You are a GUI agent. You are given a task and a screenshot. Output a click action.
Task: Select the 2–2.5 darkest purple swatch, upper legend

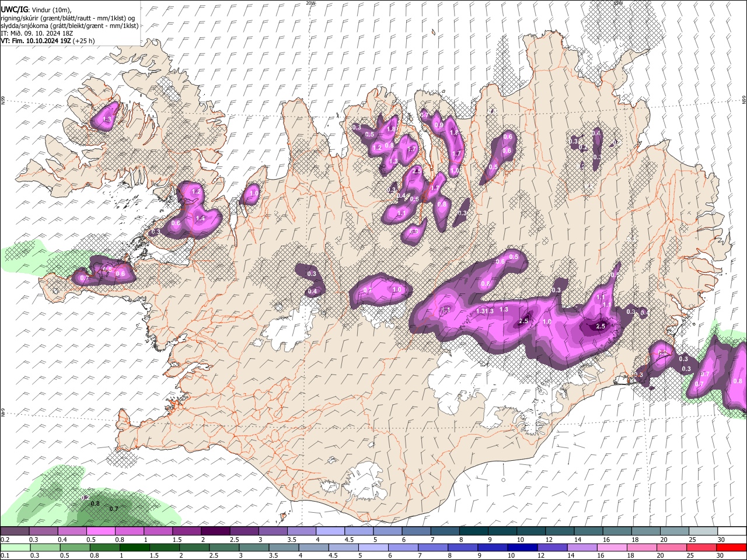215,531
